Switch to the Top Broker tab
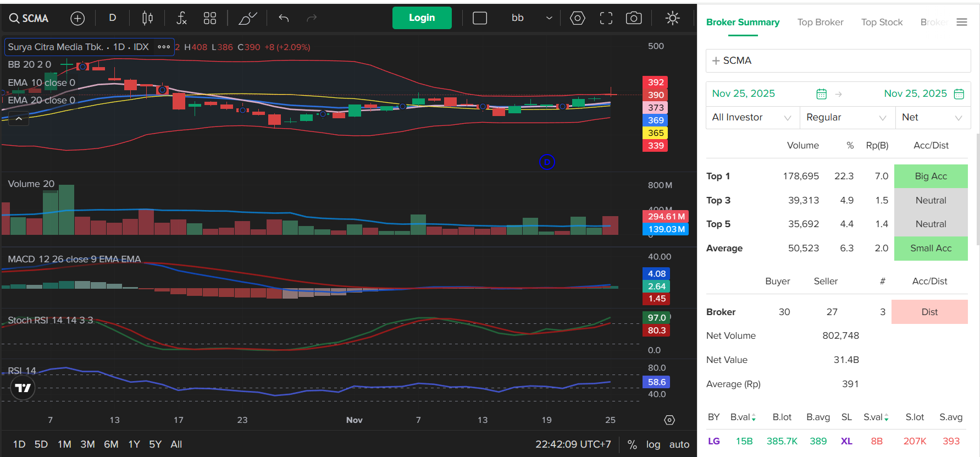 [x=820, y=22]
